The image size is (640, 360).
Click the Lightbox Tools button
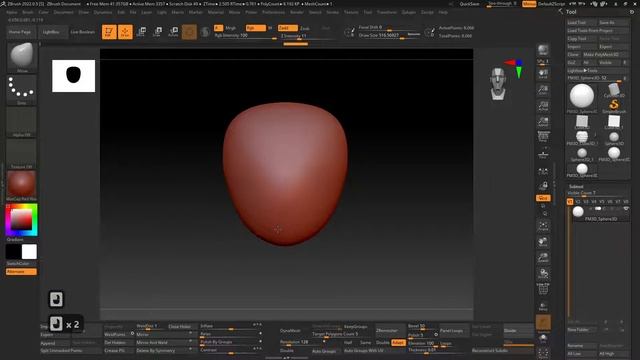coord(598,71)
